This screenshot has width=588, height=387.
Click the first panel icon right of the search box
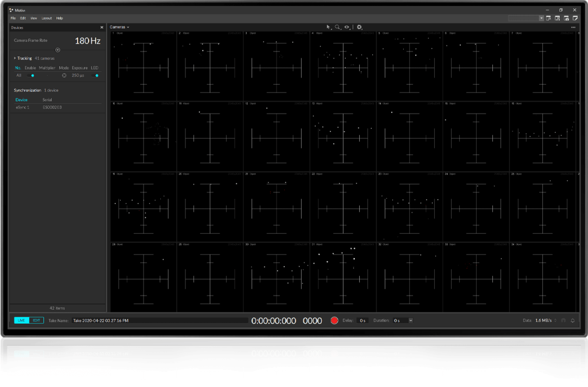coord(548,18)
